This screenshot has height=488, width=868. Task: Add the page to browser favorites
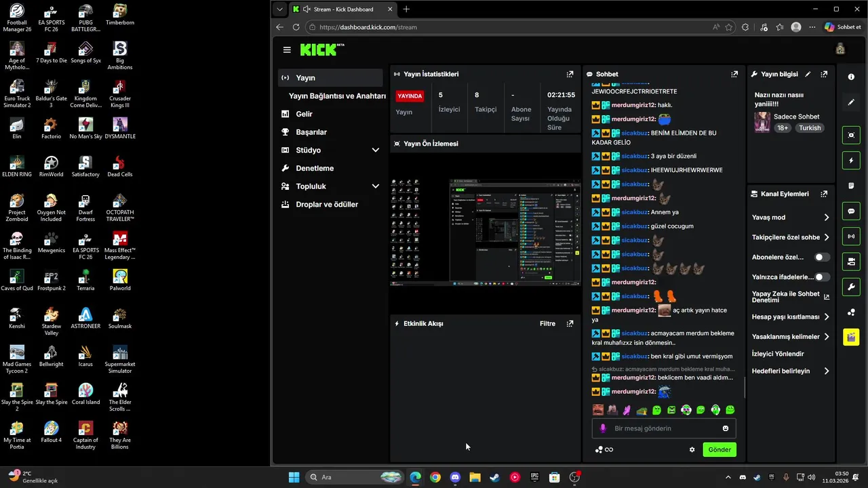click(729, 27)
